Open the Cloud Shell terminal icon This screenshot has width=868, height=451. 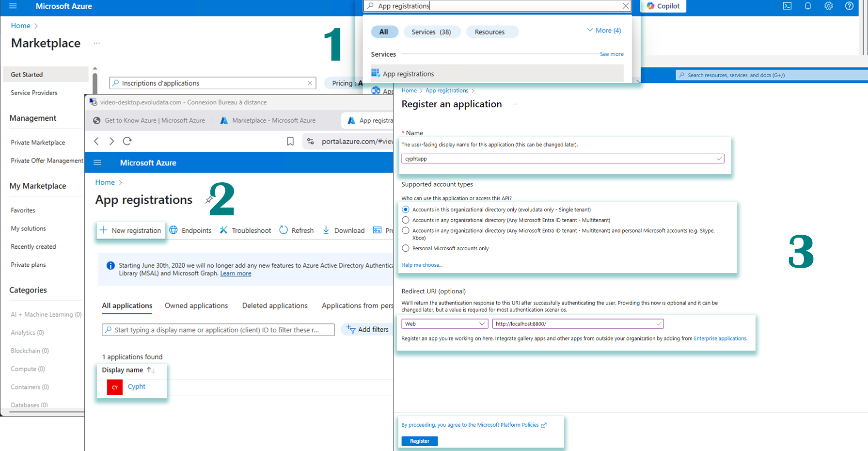tap(787, 6)
